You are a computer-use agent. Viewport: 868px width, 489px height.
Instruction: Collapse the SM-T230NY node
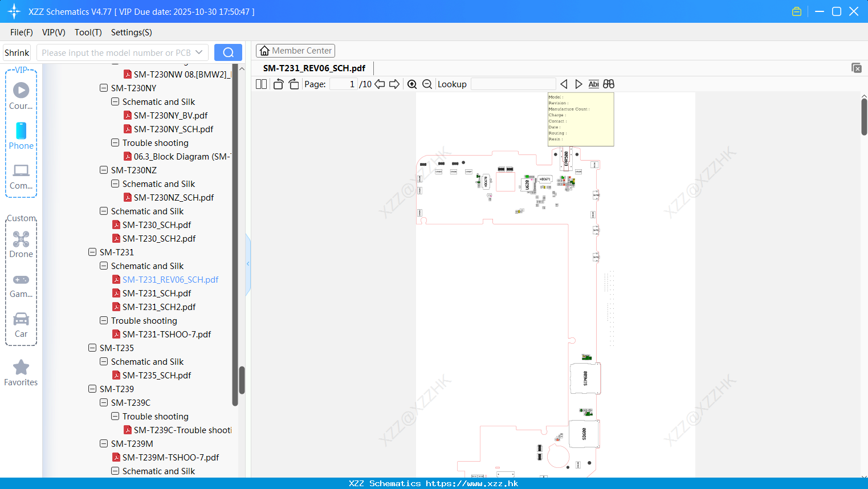pos(104,88)
